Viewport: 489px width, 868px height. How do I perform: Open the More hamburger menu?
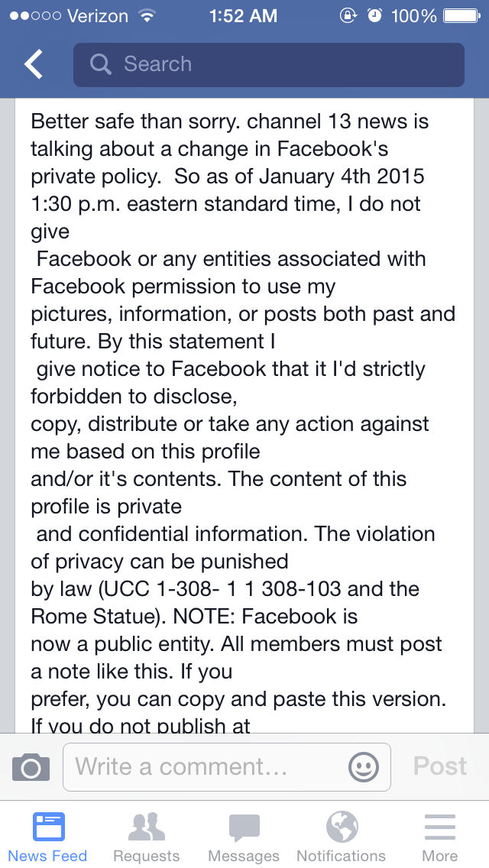[x=440, y=827]
